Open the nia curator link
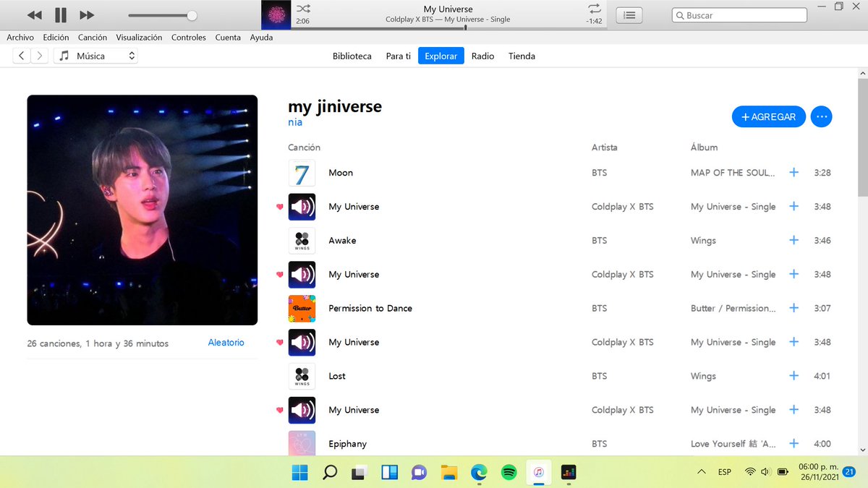The width and height of the screenshot is (868, 488). click(x=295, y=122)
